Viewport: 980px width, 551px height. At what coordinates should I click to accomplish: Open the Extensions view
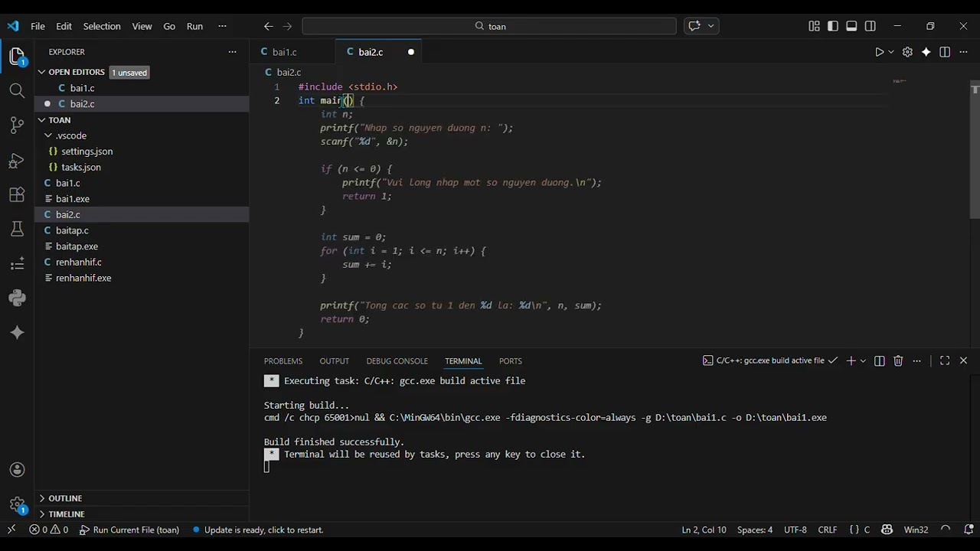coord(17,194)
